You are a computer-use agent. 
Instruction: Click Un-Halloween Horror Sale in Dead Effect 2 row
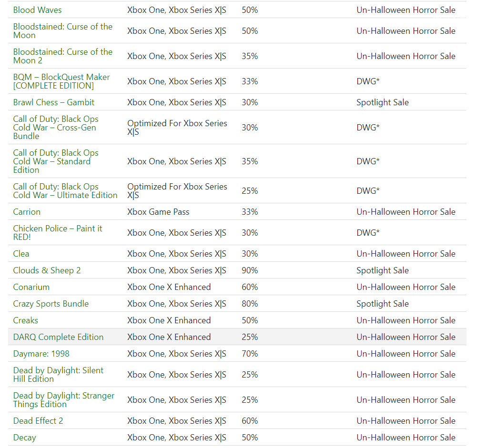tap(406, 421)
